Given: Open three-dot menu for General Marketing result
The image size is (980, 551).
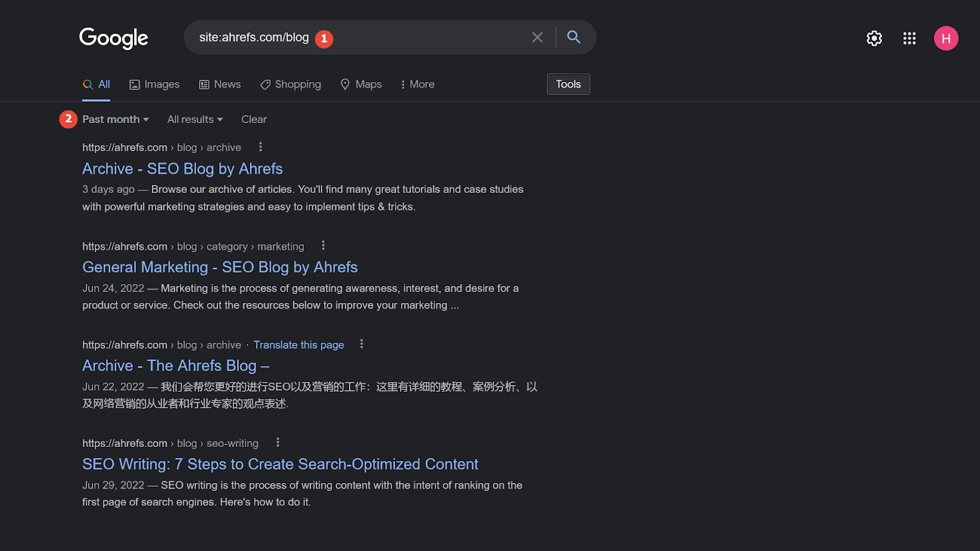Looking at the screenshot, I should tap(323, 246).
